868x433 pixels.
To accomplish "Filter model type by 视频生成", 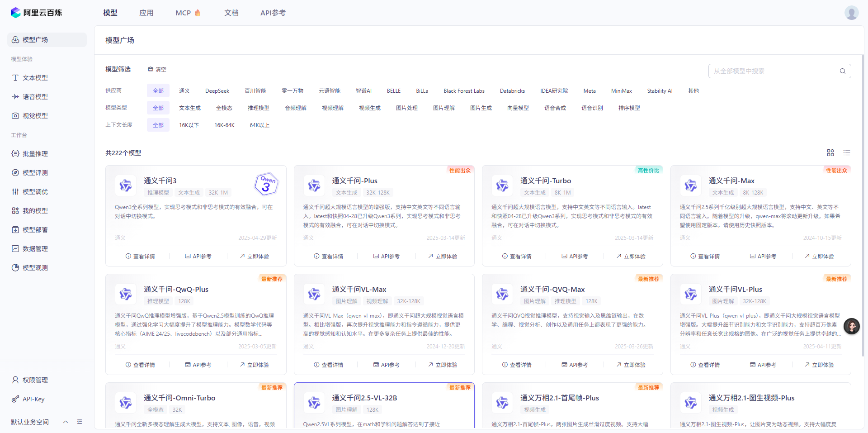I will pos(370,108).
